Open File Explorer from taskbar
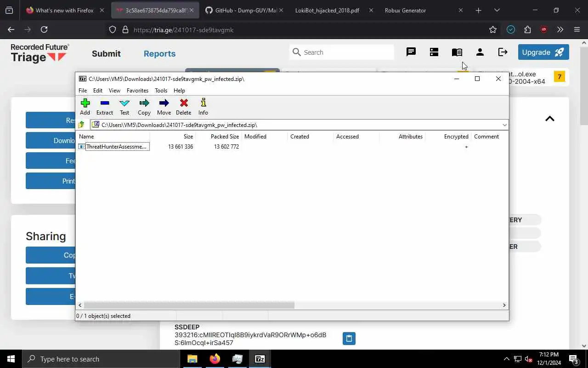The image size is (588, 368). [x=192, y=359]
